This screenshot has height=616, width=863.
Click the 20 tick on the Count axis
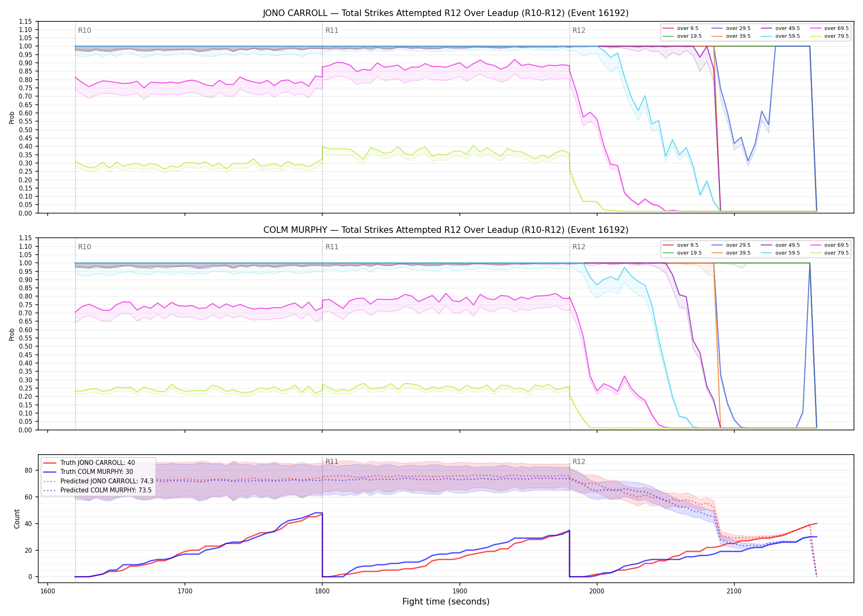[28, 550]
